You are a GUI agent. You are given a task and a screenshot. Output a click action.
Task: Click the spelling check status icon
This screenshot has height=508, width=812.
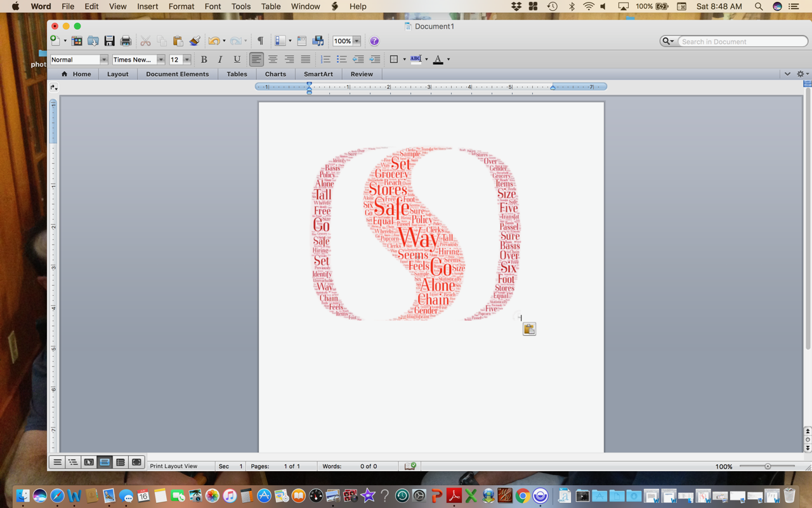(x=410, y=466)
